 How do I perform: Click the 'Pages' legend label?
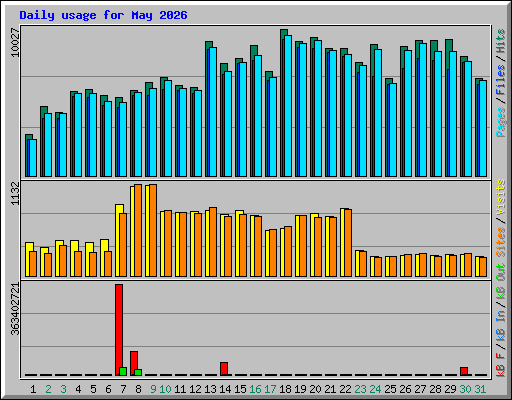[x=501, y=122]
